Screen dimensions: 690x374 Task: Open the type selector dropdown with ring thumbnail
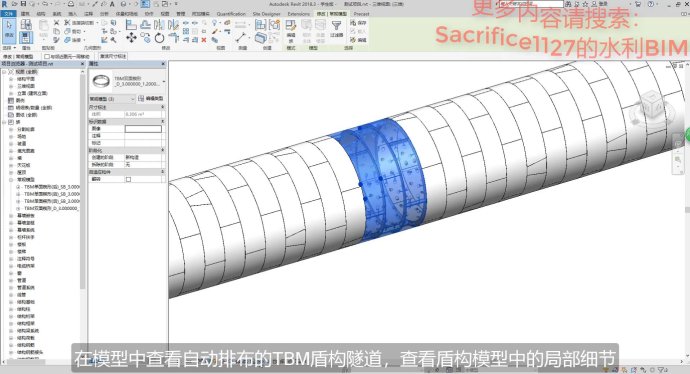click(127, 81)
